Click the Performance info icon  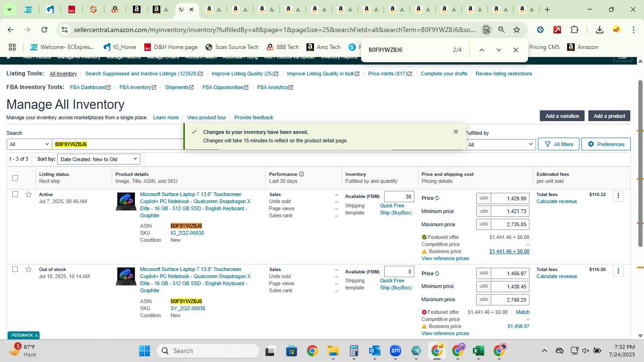pos(301,174)
